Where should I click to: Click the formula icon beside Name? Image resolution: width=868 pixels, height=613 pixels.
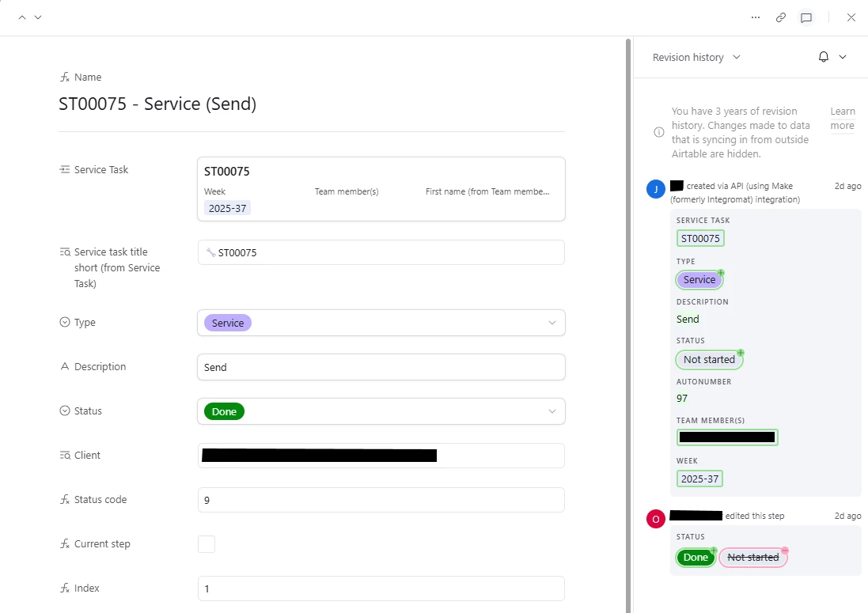pos(65,77)
